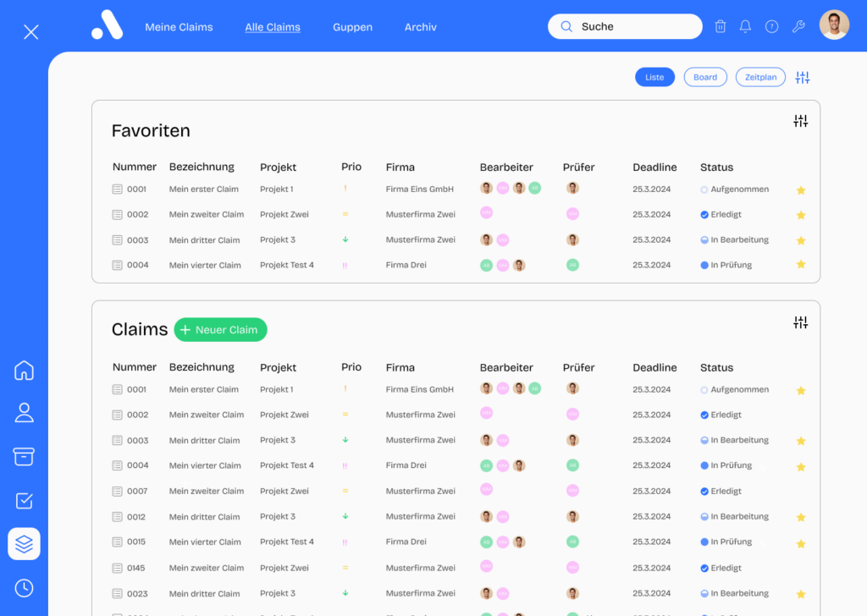Sort Claims table by Nummer header
Viewport: 867px width, 616px height.
(x=135, y=367)
